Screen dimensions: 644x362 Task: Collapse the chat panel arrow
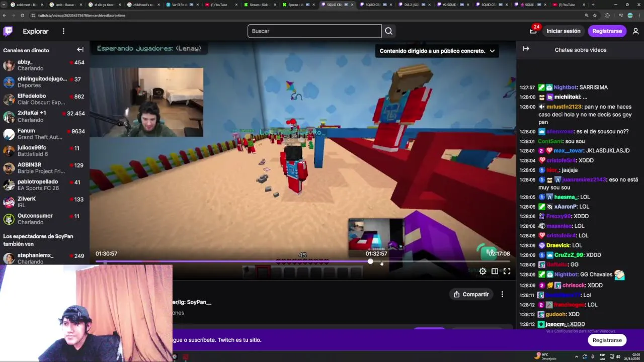tap(526, 49)
